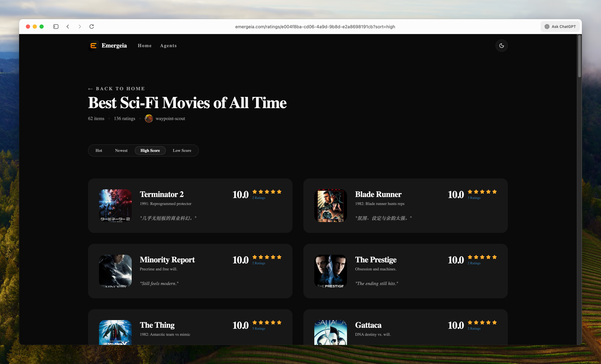Viewport: 601px width, 364px height.
Task: Click The Prestige 2 Ratings link
Action: click(x=474, y=263)
